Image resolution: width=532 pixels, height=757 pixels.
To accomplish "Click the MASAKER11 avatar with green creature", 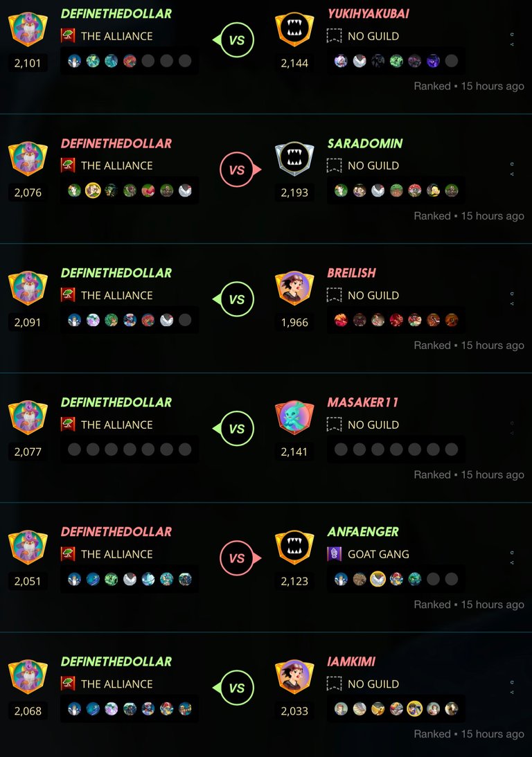I will (294, 418).
